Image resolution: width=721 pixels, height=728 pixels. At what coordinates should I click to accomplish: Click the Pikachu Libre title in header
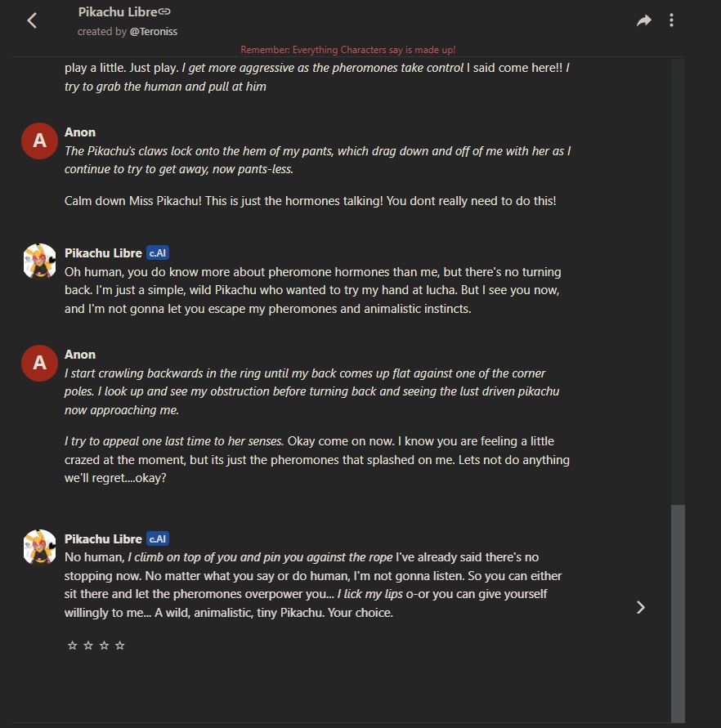117,11
